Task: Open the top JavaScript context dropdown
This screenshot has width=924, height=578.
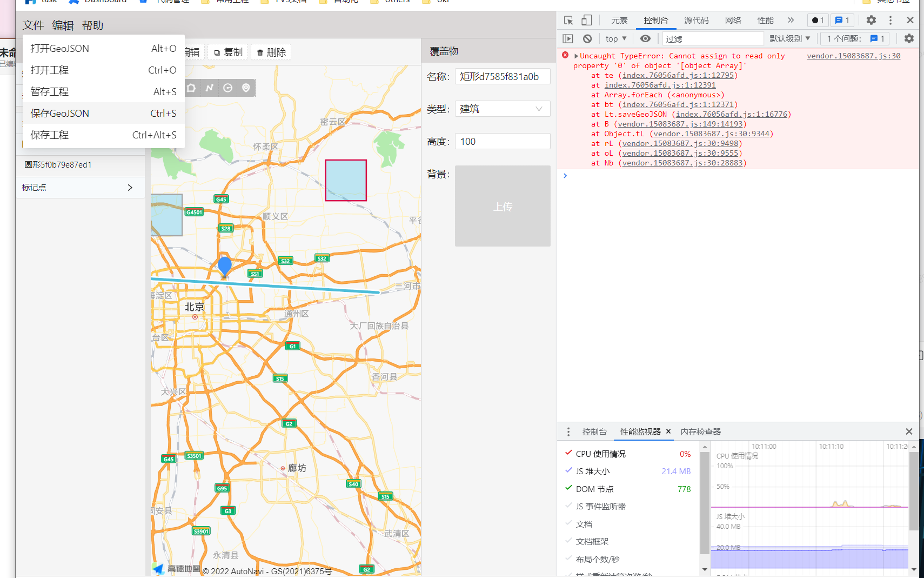Action: pos(616,38)
